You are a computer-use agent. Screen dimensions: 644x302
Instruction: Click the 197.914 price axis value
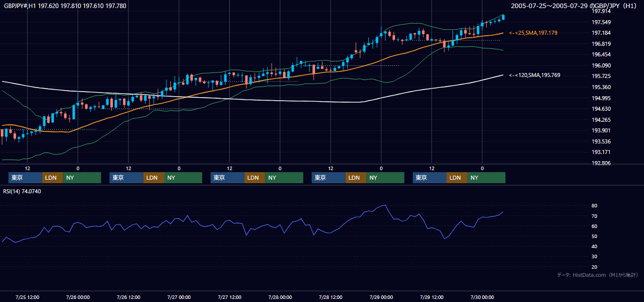(602, 12)
